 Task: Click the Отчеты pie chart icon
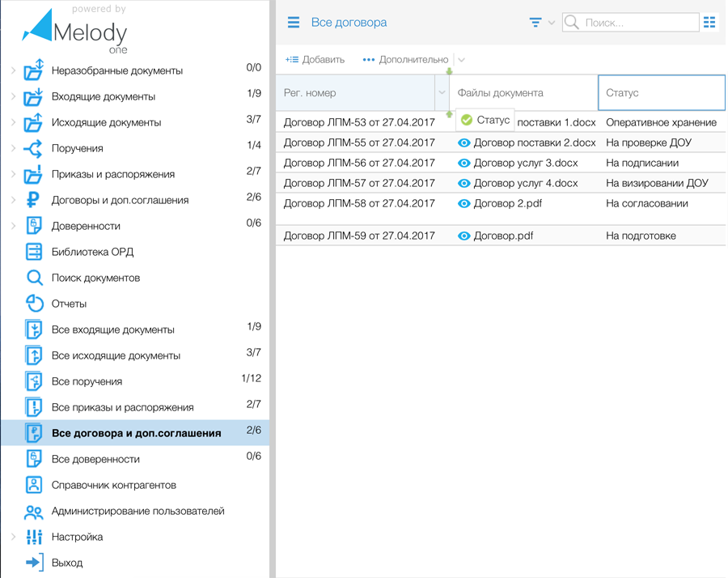click(x=34, y=304)
